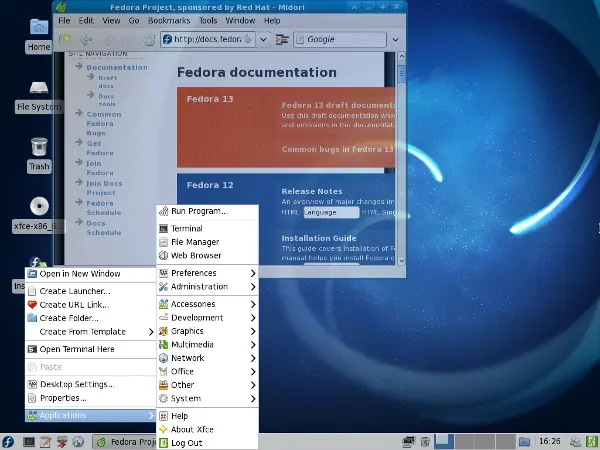Open the Release Notes link
600x450 pixels.
(312, 191)
